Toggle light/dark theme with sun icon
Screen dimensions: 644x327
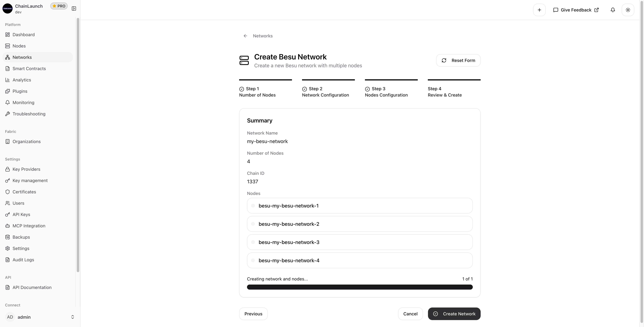point(628,10)
